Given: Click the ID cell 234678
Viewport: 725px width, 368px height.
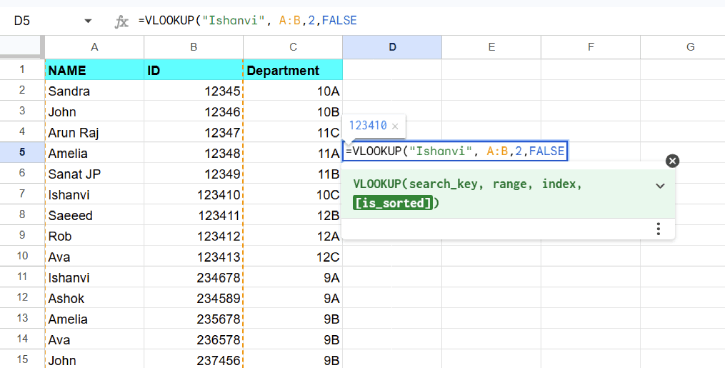Looking at the screenshot, I should pos(194,277).
